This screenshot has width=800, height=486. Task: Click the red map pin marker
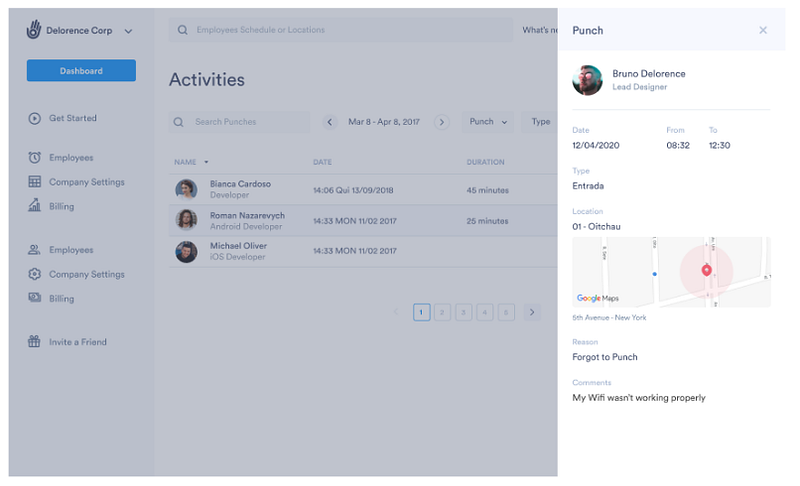(x=706, y=270)
